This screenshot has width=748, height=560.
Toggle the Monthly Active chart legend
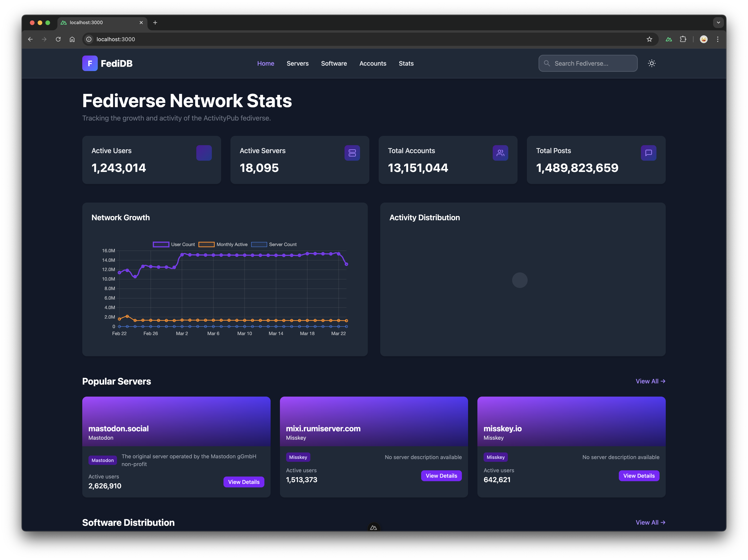(223, 244)
